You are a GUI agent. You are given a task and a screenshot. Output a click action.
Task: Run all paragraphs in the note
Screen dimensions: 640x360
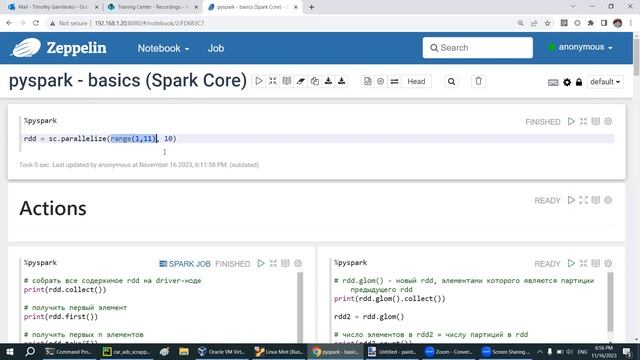(259, 81)
